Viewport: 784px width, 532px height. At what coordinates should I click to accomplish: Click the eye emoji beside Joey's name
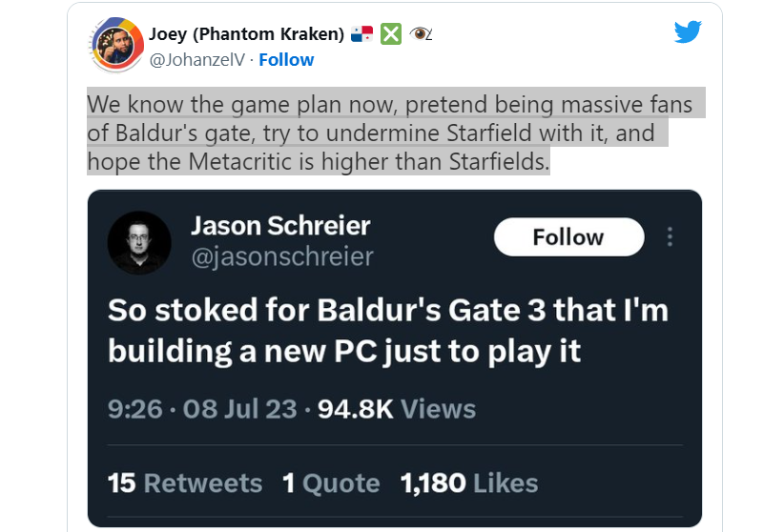[x=421, y=33]
